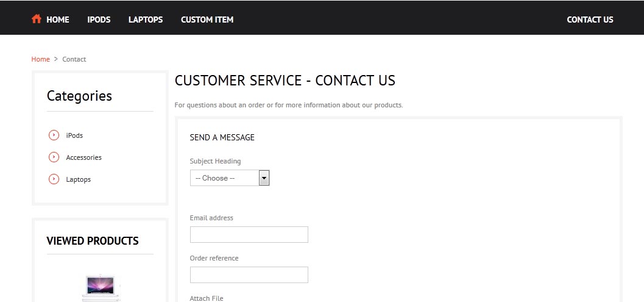Select CUSTOM ITEM in the navigation bar

tap(207, 20)
